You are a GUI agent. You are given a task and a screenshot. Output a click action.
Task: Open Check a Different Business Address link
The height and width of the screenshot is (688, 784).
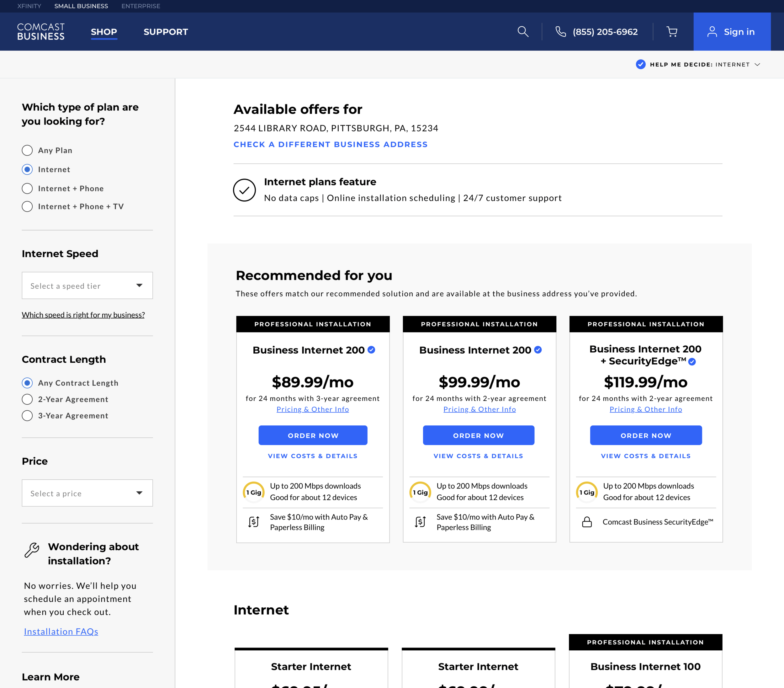click(330, 144)
